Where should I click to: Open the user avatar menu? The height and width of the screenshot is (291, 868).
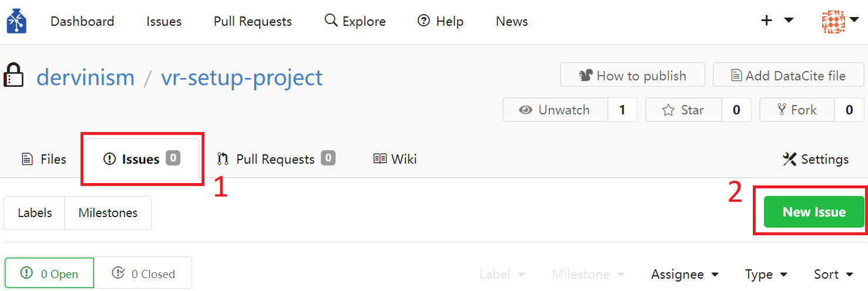840,22
